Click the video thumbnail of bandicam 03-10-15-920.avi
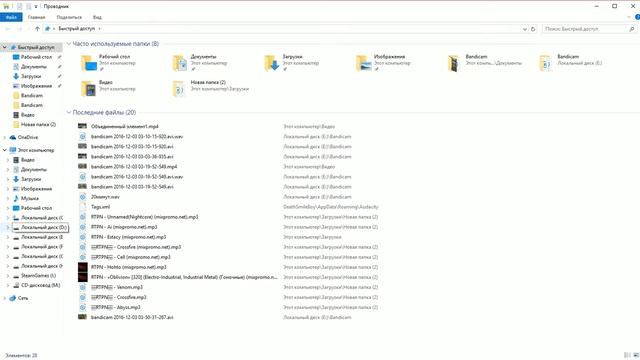This screenshot has width=640, height=360. pos(82,146)
